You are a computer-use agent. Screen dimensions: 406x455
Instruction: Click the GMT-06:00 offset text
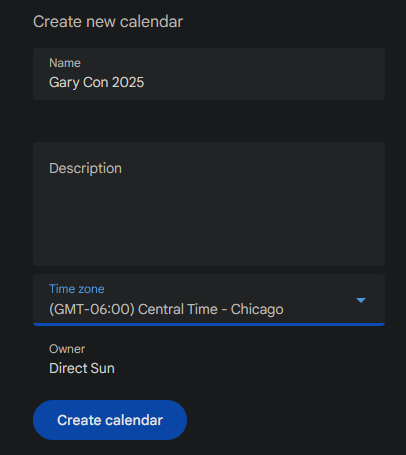[92, 309]
